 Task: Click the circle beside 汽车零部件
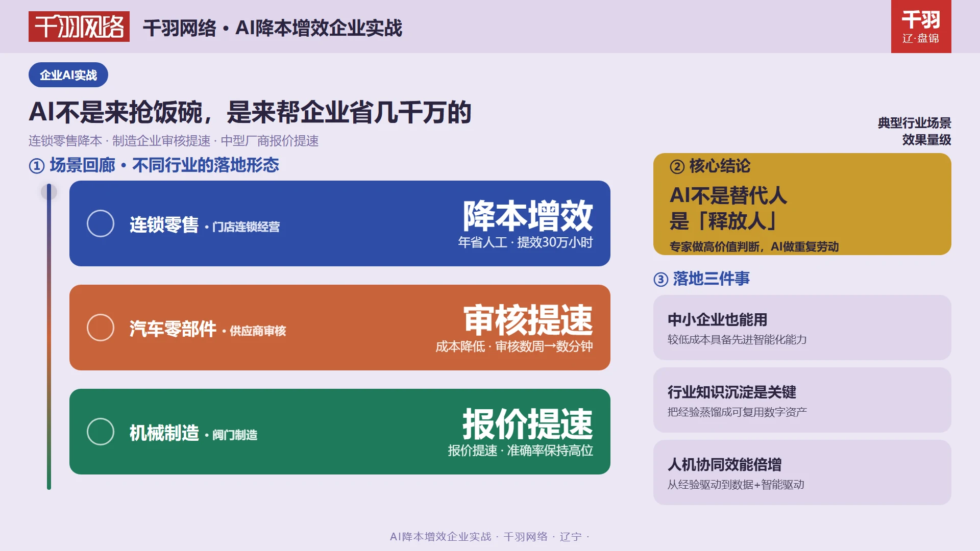click(x=101, y=328)
